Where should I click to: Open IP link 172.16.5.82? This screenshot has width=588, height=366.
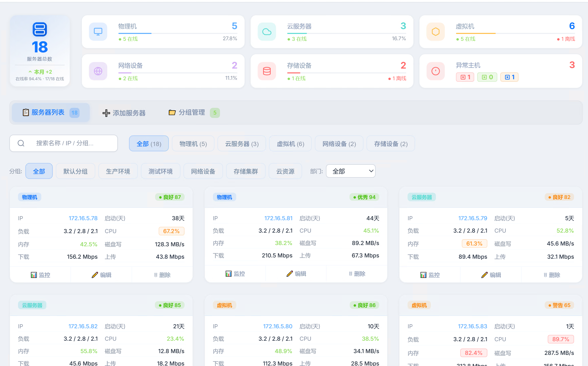click(83, 326)
